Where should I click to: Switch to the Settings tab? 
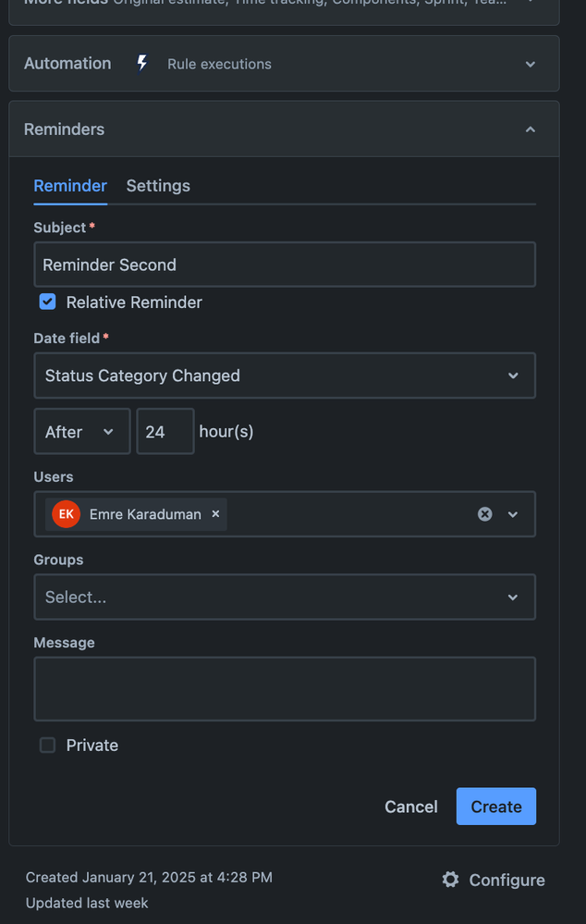tap(158, 186)
